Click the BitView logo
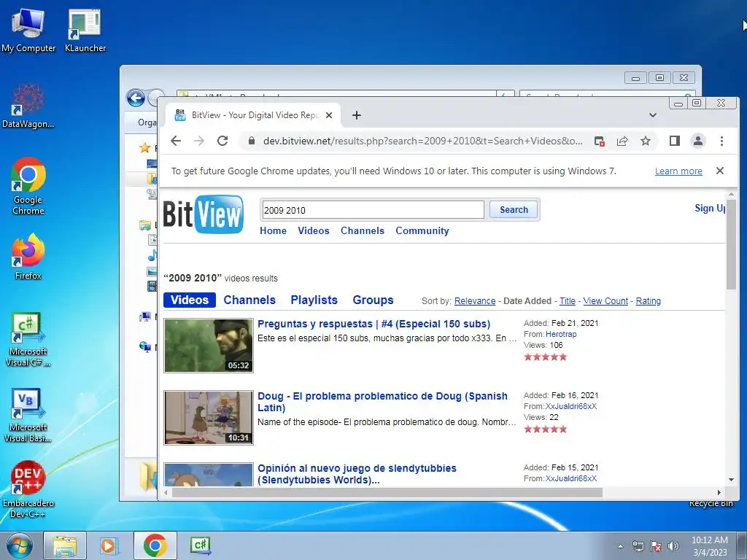This screenshot has width=747, height=560. pos(203,214)
